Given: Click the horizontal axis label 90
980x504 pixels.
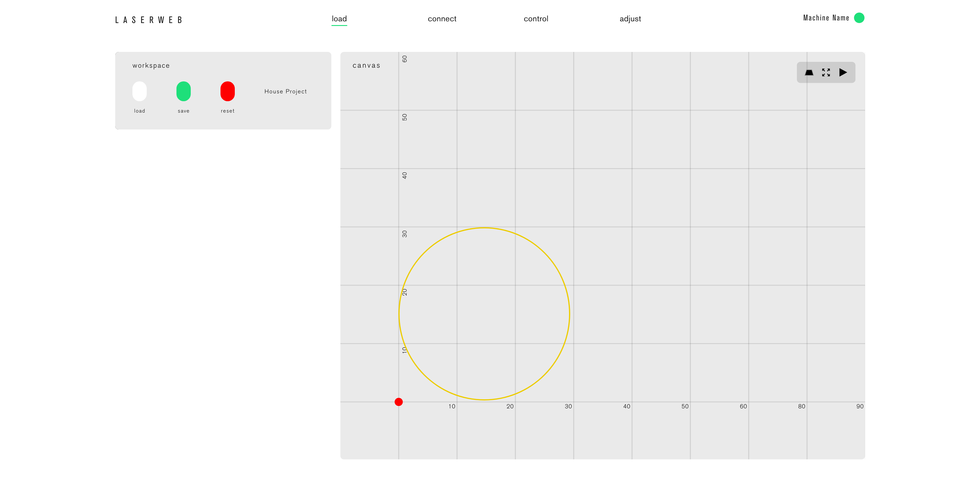Looking at the screenshot, I should [x=860, y=406].
